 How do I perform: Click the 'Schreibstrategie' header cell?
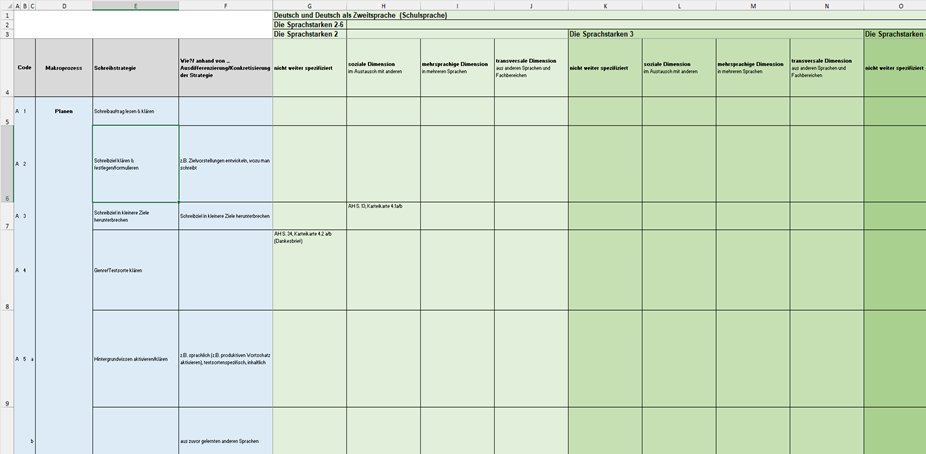[x=135, y=68]
